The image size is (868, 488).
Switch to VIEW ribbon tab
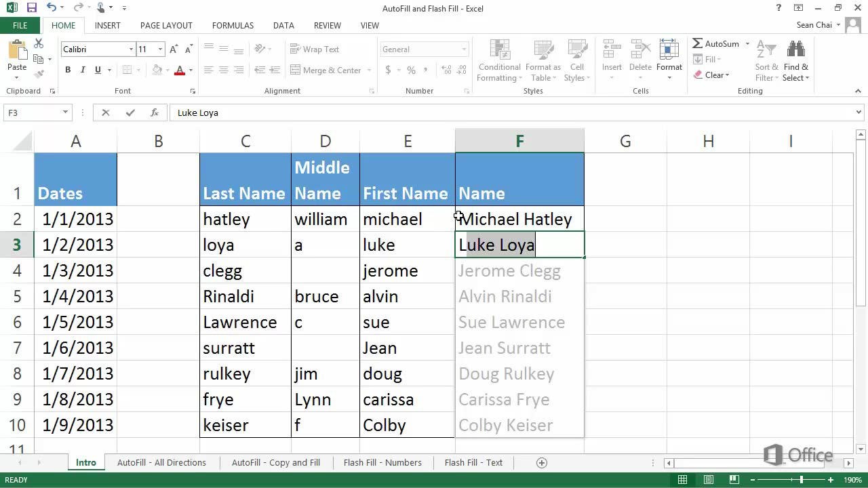pyautogui.click(x=370, y=25)
